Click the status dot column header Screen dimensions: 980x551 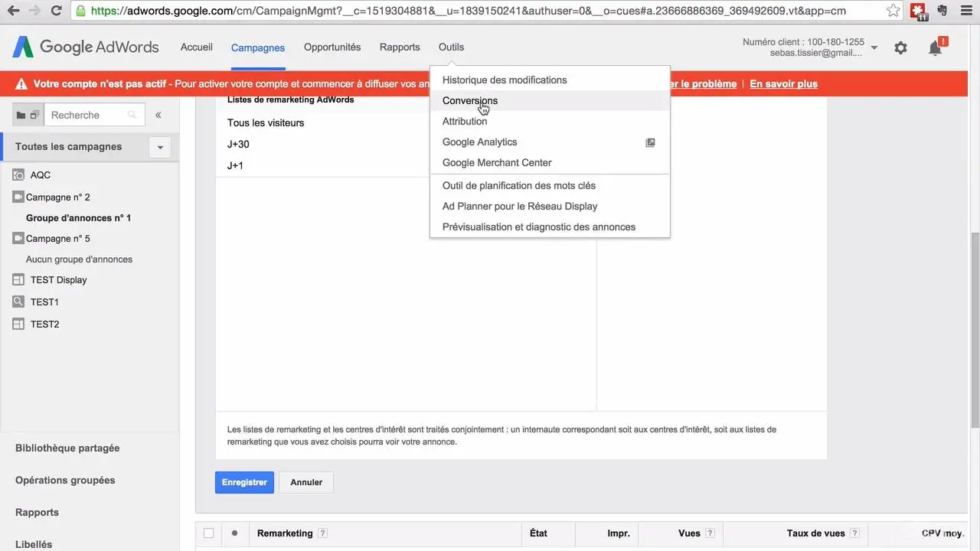[234, 533]
